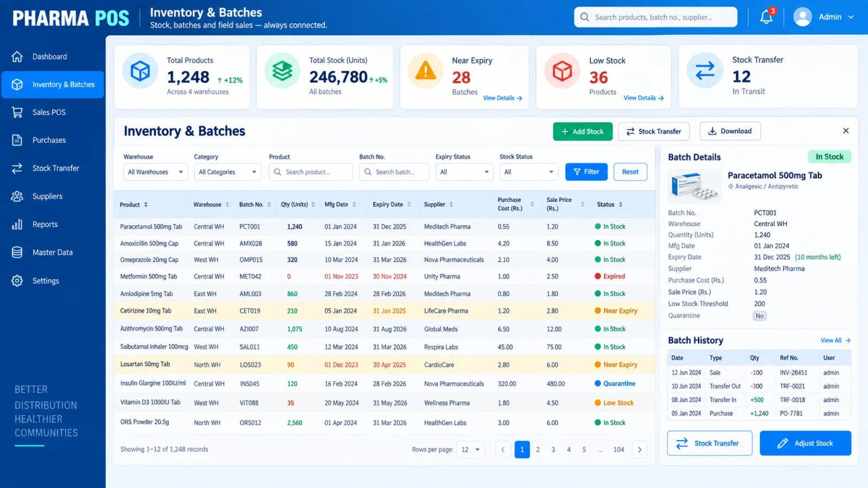Click the Total Products cube icon
The width and height of the screenshot is (868, 488).
tap(140, 71)
